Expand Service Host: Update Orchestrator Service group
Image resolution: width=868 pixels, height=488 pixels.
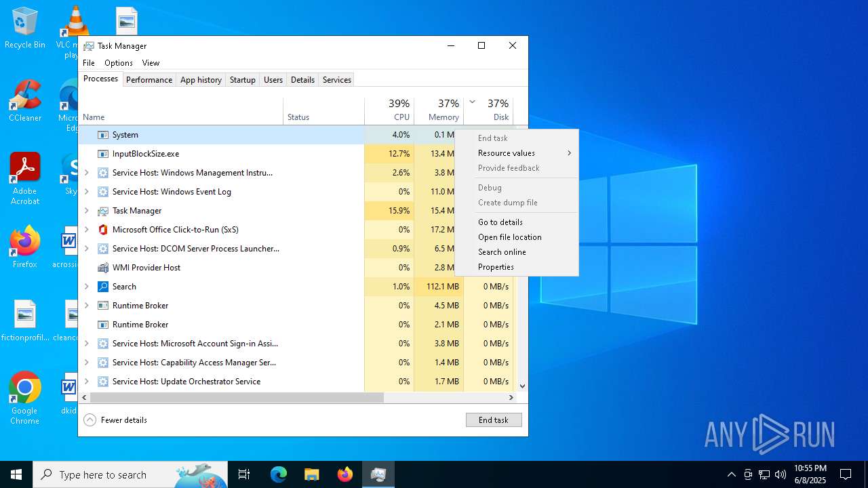point(86,382)
